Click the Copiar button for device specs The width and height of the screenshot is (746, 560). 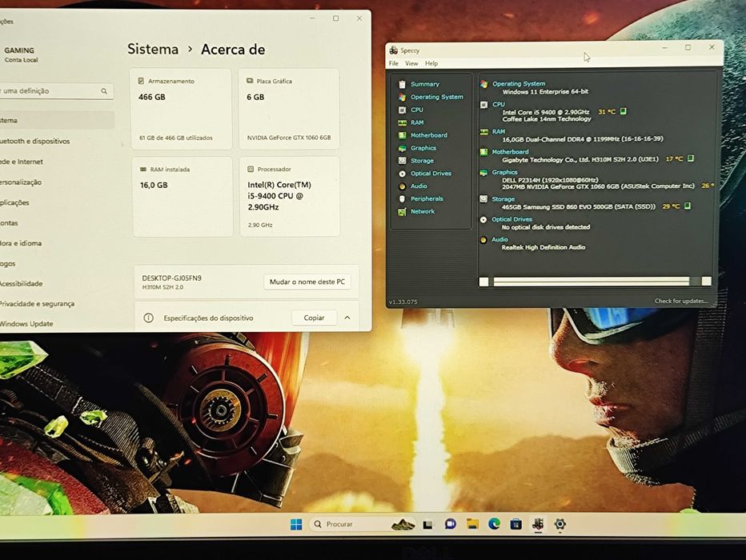(314, 318)
